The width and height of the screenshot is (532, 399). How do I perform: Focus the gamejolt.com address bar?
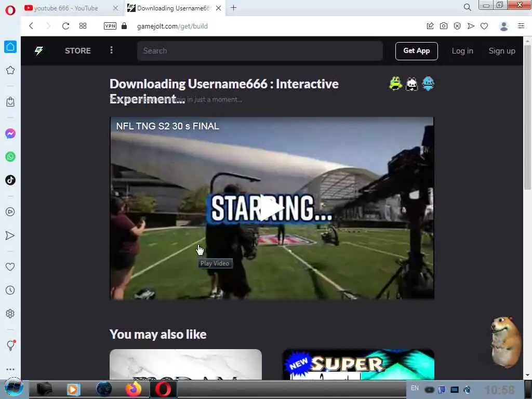click(172, 26)
